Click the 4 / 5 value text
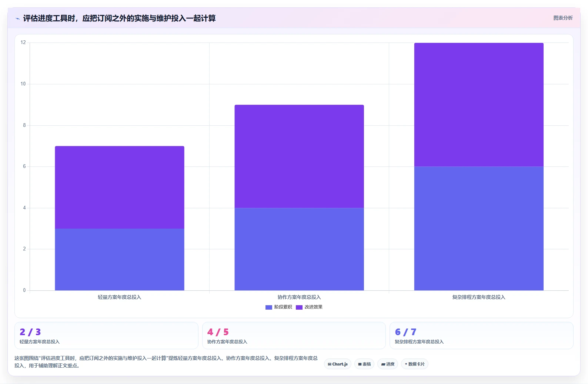Viewport: 588px width, 384px height. pos(218,332)
